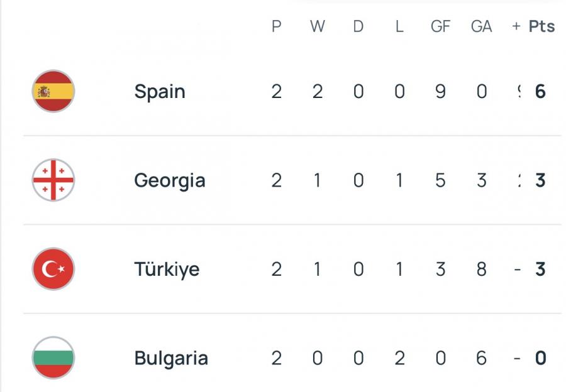Click Spain's 6 points value
Image resolution: width=566 pixels, height=392 pixels.
tap(540, 92)
